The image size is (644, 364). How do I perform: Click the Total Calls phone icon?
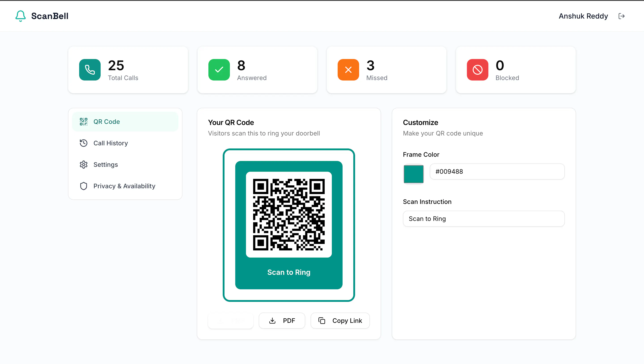[x=90, y=70]
